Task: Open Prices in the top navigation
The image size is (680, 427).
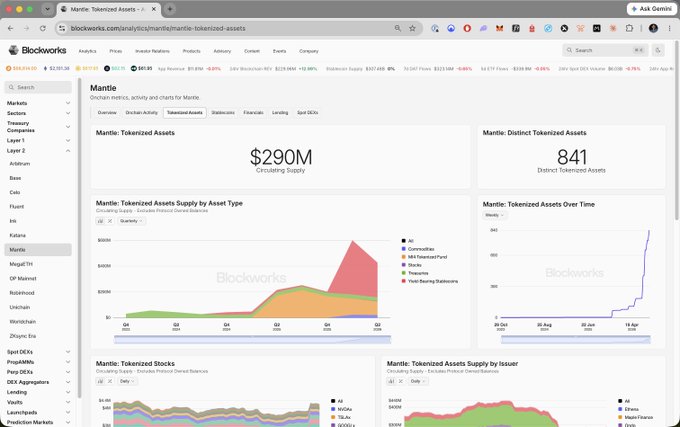Action: [115, 51]
